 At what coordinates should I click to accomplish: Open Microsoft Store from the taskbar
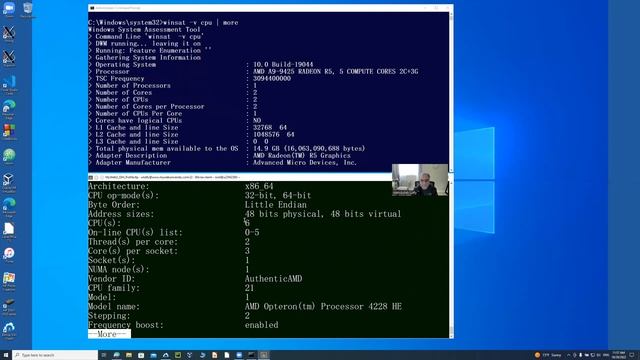141,355
